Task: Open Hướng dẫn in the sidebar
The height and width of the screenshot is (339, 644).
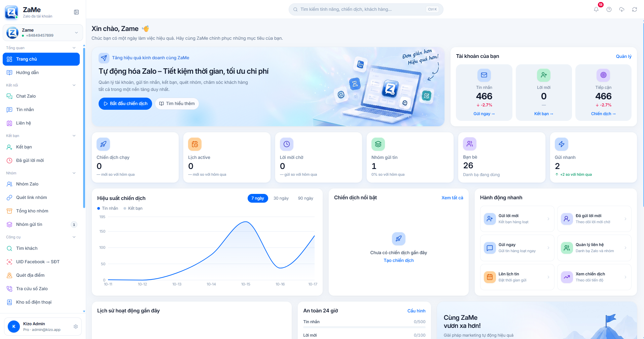Action: click(x=41, y=73)
